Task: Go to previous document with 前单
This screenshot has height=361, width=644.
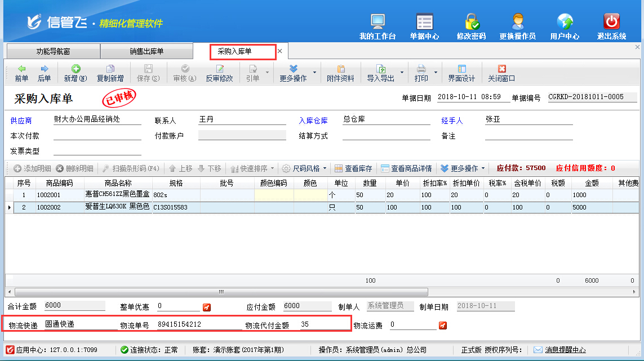Action: (21, 73)
